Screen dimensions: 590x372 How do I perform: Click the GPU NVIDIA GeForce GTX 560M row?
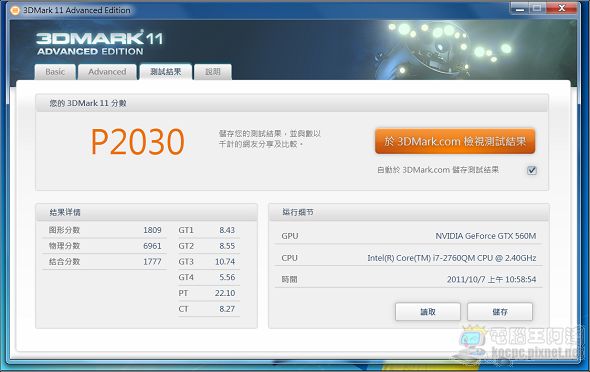pos(409,236)
